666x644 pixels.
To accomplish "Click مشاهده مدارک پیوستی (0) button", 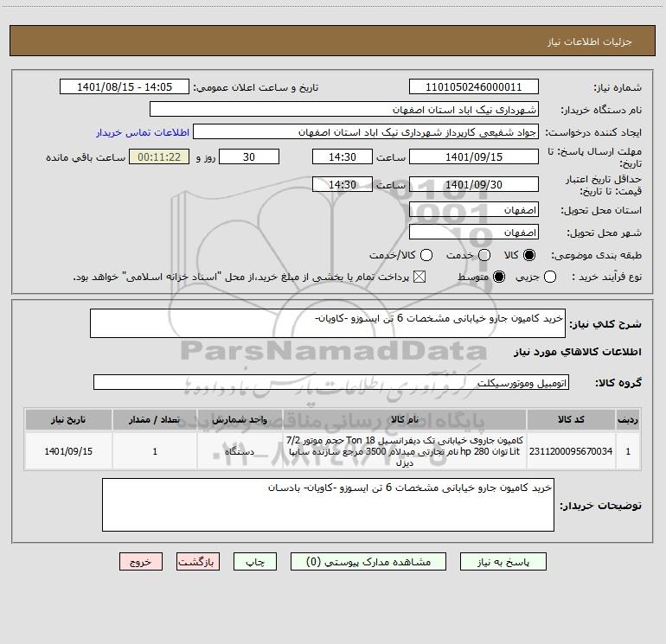I will (x=368, y=562).
